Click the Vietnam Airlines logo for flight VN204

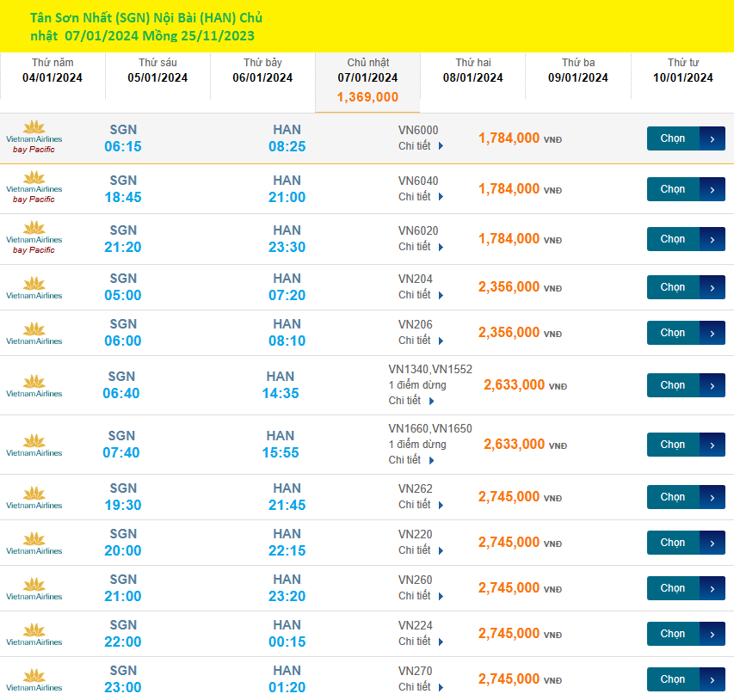point(34,287)
